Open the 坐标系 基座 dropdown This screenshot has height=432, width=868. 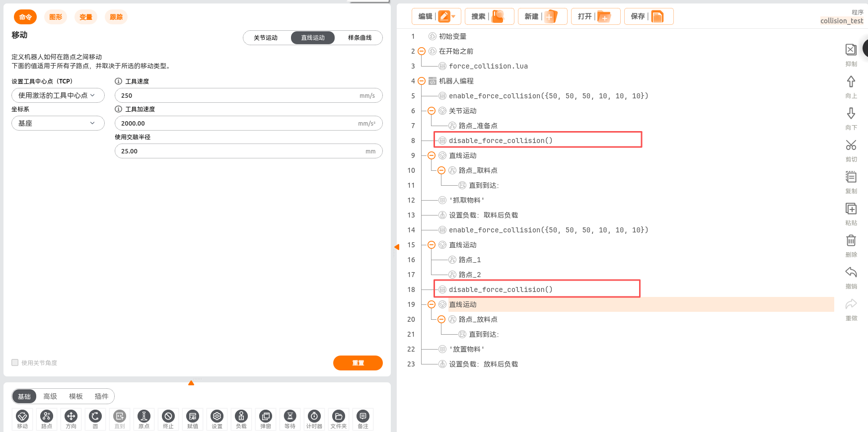(x=58, y=123)
